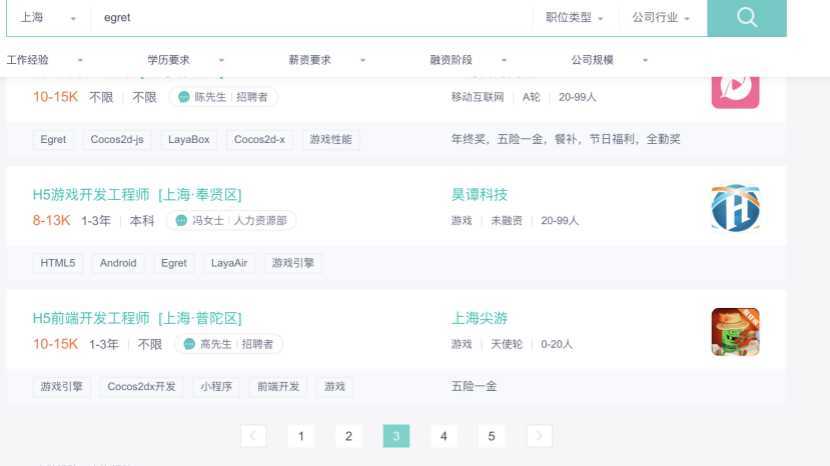Go to page 2
Viewport: 830px width, 466px height.
[x=348, y=436]
